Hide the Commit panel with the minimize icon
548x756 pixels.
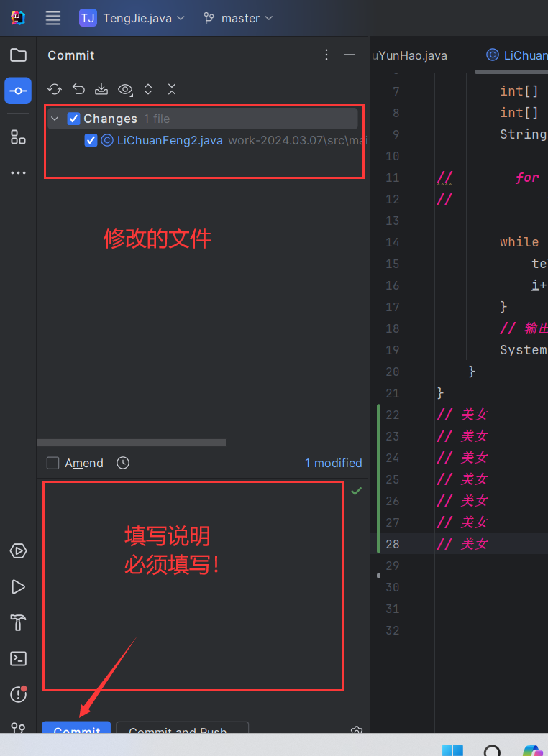coord(350,55)
